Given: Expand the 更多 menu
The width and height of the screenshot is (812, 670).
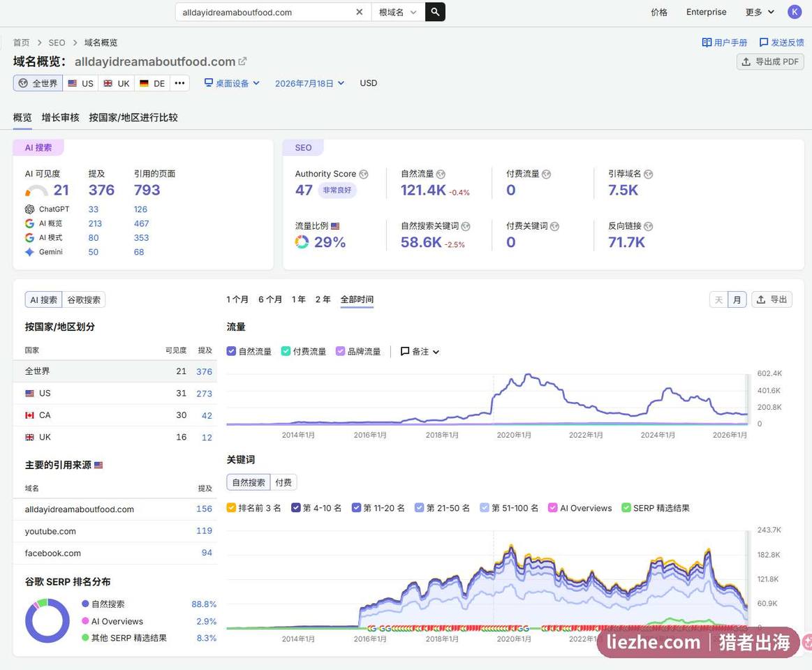Looking at the screenshot, I should tap(760, 12).
